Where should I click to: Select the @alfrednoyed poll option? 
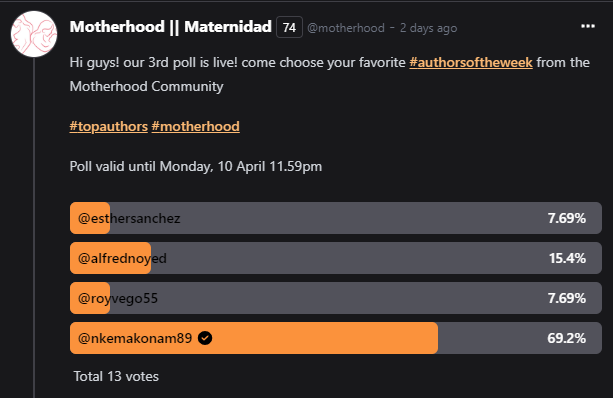tap(336, 258)
